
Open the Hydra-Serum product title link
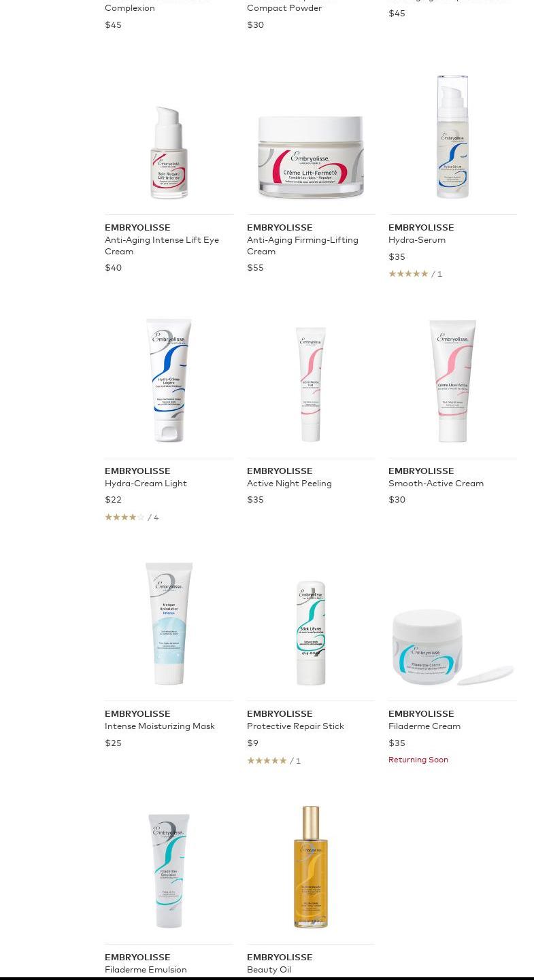click(417, 240)
